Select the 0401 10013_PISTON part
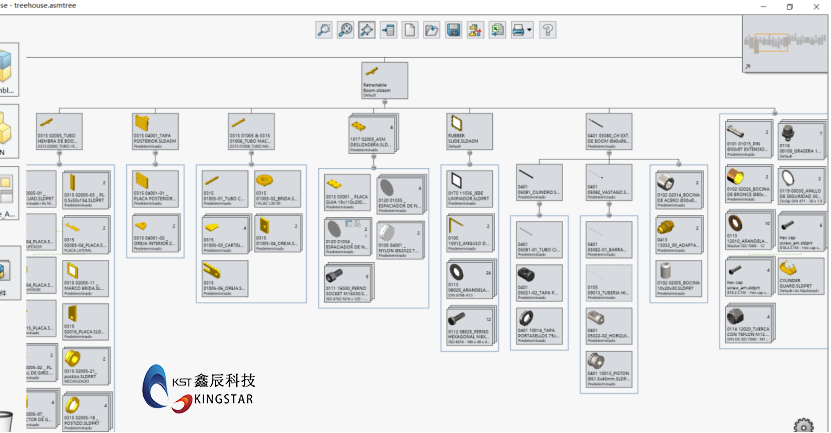The height and width of the screenshot is (433, 831). (x=609, y=369)
